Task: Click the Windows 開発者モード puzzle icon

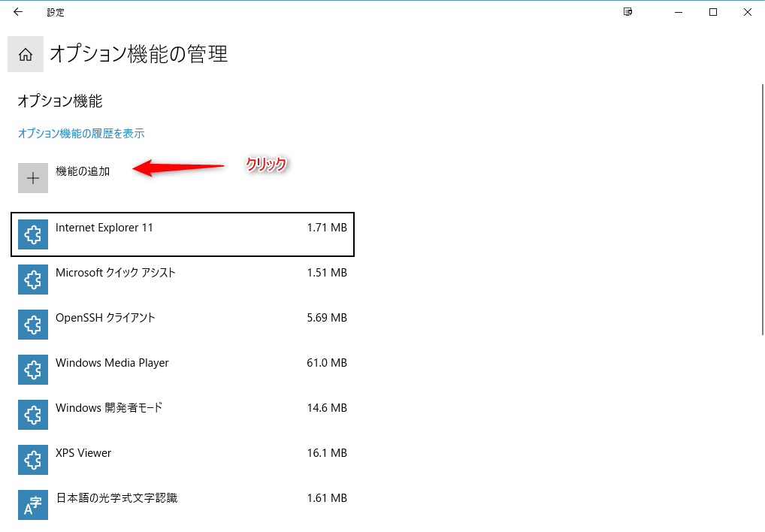Action: tap(33, 415)
